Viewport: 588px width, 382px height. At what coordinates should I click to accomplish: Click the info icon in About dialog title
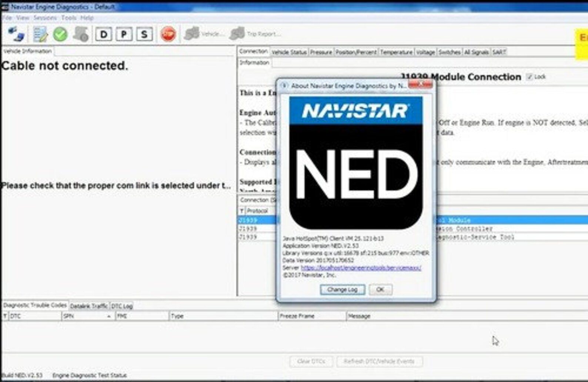pos(284,86)
